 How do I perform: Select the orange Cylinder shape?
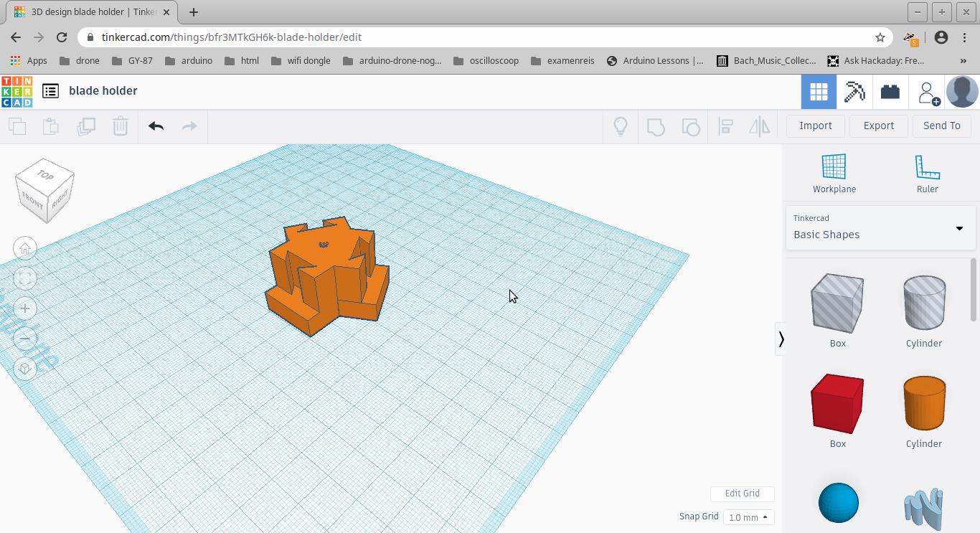click(924, 403)
